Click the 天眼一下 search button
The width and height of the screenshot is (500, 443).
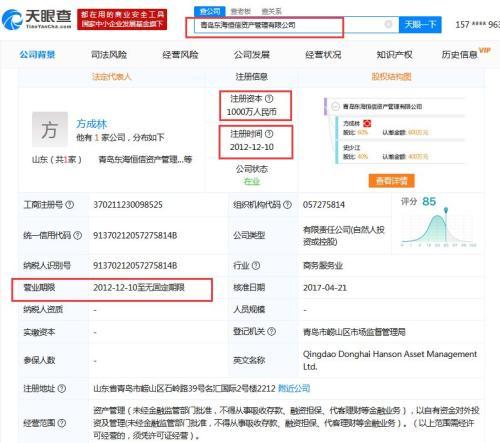pyautogui.click(x=420, y=24)
